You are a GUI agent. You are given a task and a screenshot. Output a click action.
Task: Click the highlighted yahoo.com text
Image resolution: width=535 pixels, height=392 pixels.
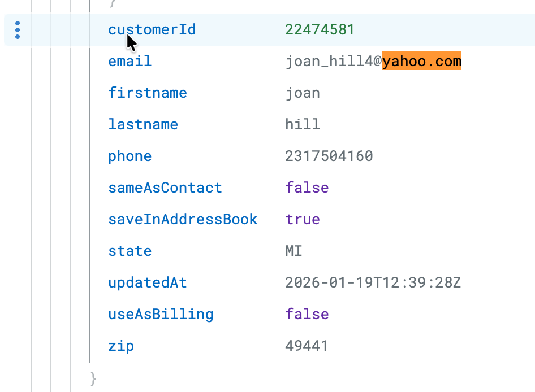[x=421, y=61]
